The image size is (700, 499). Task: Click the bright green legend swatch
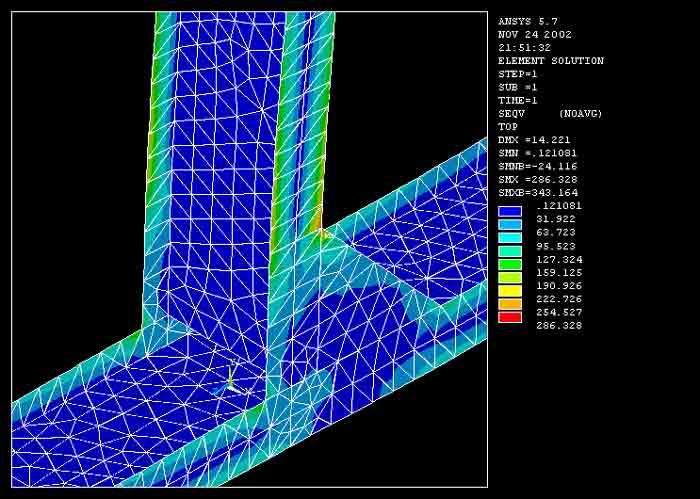[510, 264]
